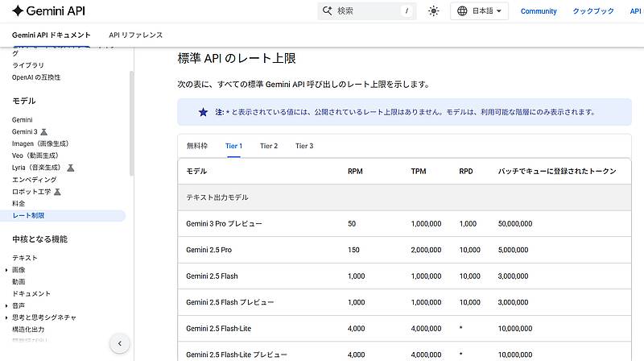Click the RPM value 150 for Gemini 2.5 Pro

(353, 250)
